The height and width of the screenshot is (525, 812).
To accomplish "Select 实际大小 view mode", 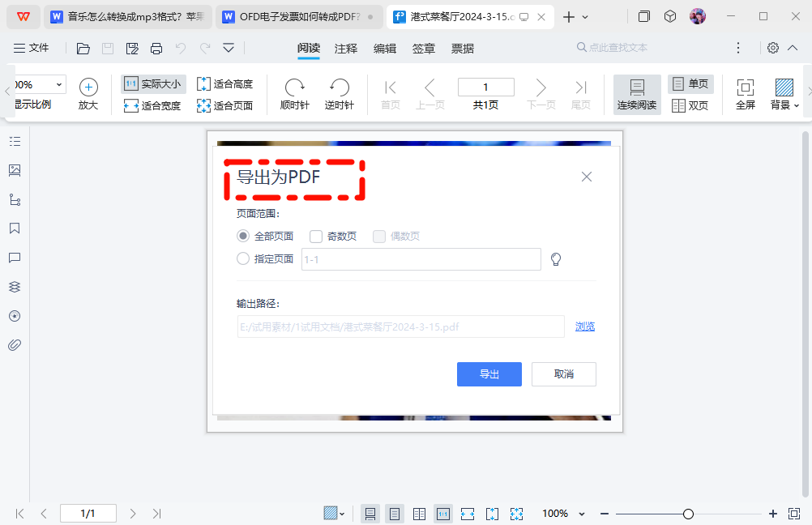I will pos(153,84).
